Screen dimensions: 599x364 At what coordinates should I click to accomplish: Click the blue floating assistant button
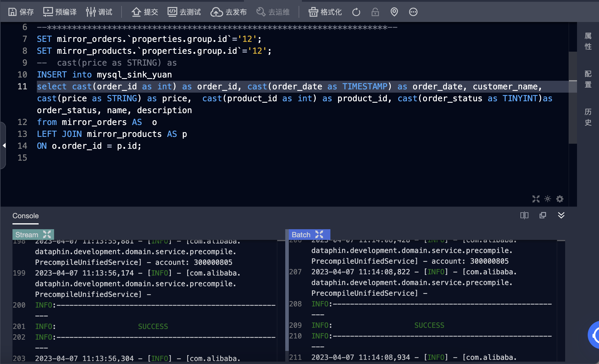594,335
